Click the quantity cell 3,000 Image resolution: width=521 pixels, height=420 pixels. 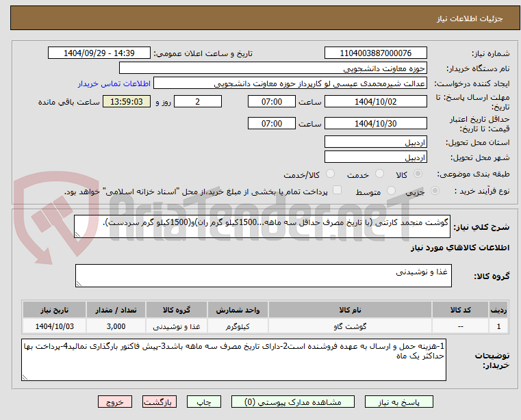pos(116,326)
